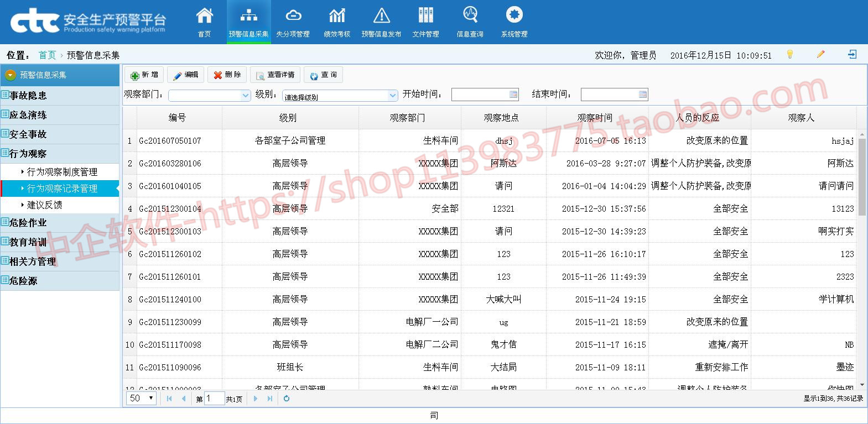Open the page size dropdown showing 50

tap(141, 399)
